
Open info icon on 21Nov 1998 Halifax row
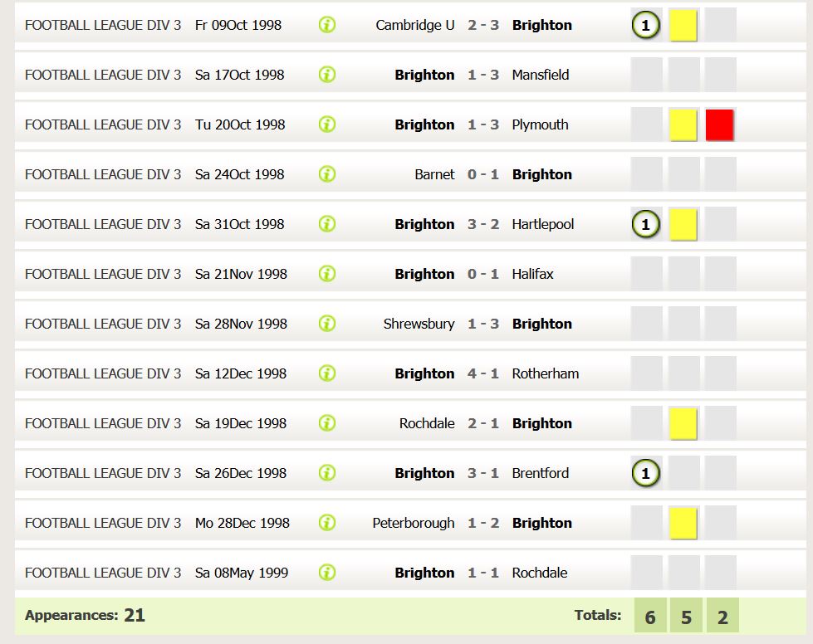[327, 273]
